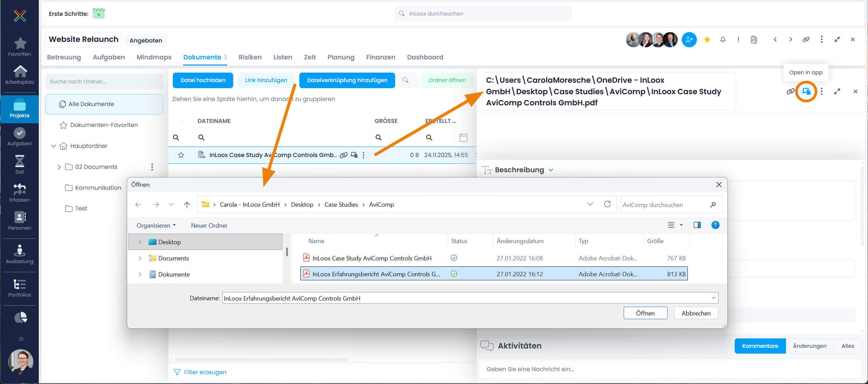Click the InLoox durchsuchen search field

pos(483,14)
